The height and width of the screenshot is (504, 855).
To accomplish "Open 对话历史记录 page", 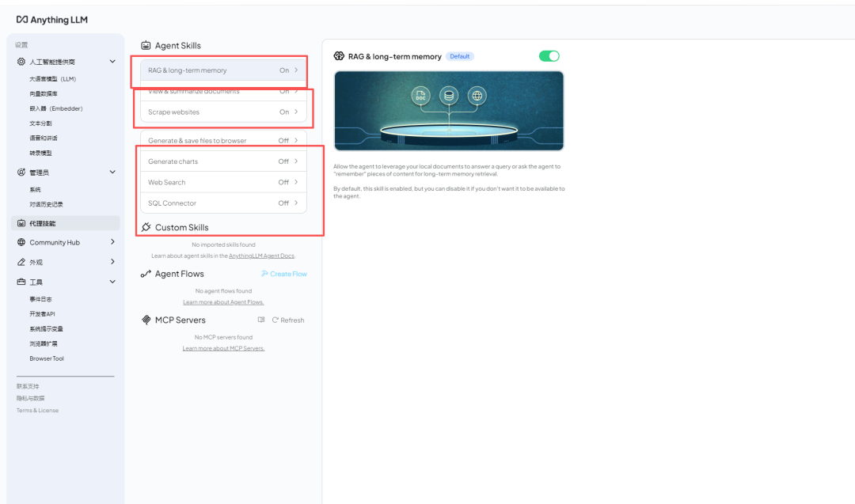I will tap(46, 204).
